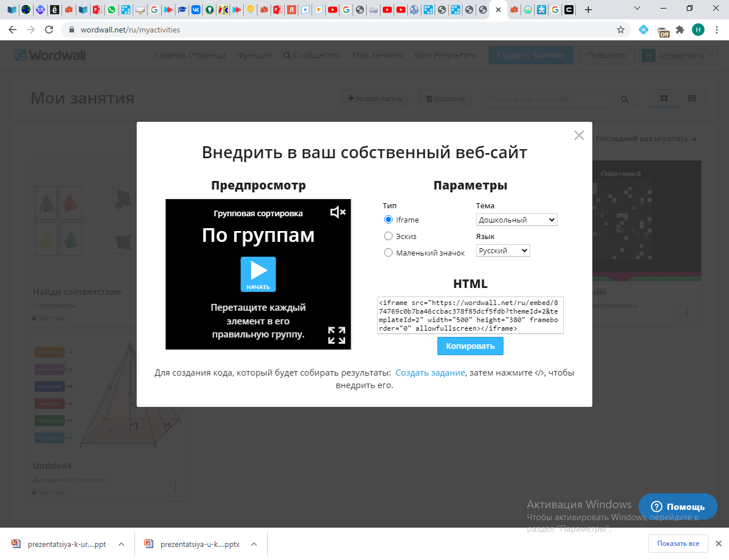Click Показать все downloads
Image resolution: width=729 pixels, height=560 pixels.
pos(678,543)
